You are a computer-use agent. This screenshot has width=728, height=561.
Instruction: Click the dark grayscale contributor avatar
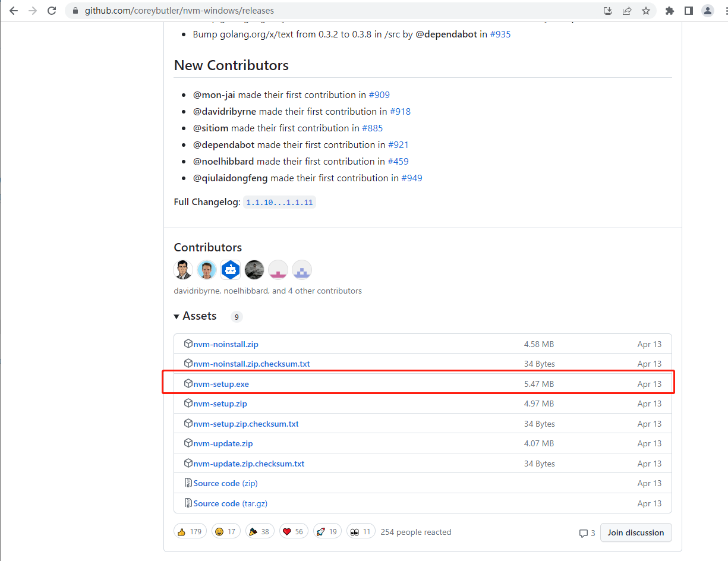coord(254,270)
